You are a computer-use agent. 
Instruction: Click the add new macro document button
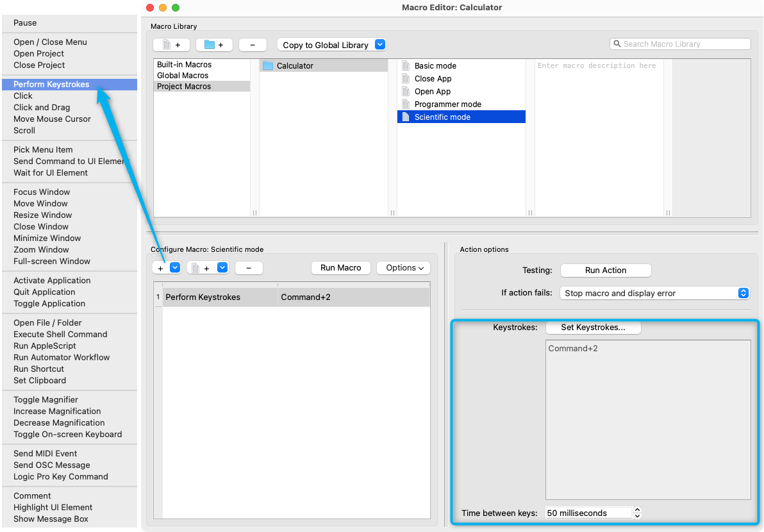[171, 45]
